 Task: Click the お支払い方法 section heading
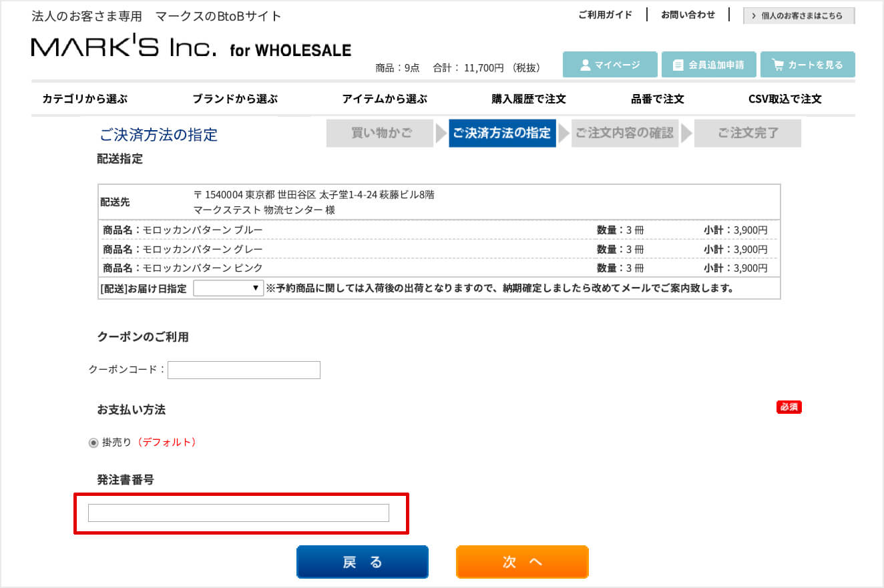tap(131, 409)
